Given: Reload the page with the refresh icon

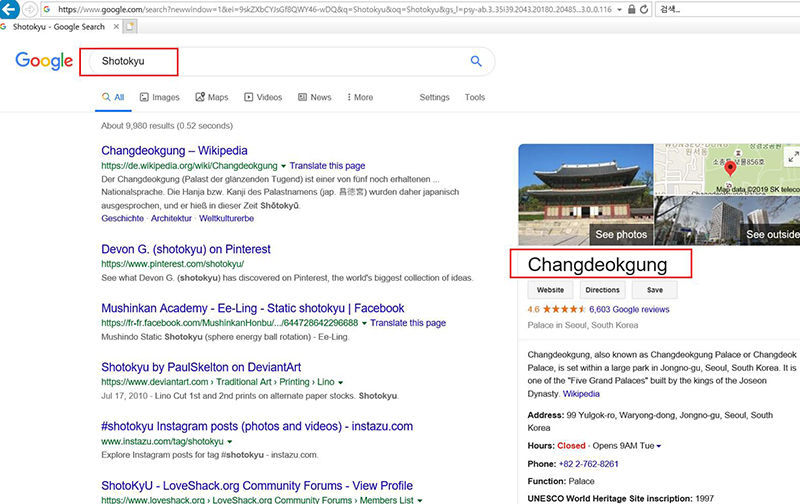Looking at the screenshot, I should click(x=644, y=9).
